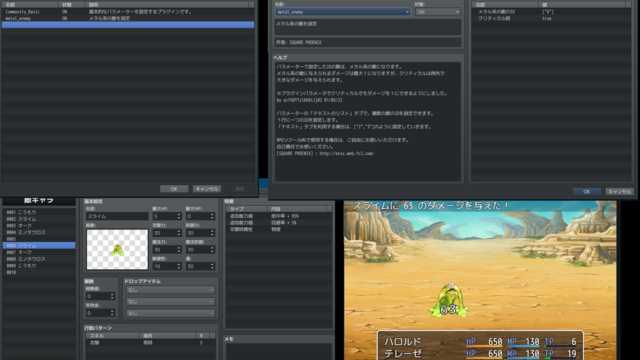The image size is (640, 360).
Task: Open the first ドロップアイテム dropdown
Action: [170, 290]
